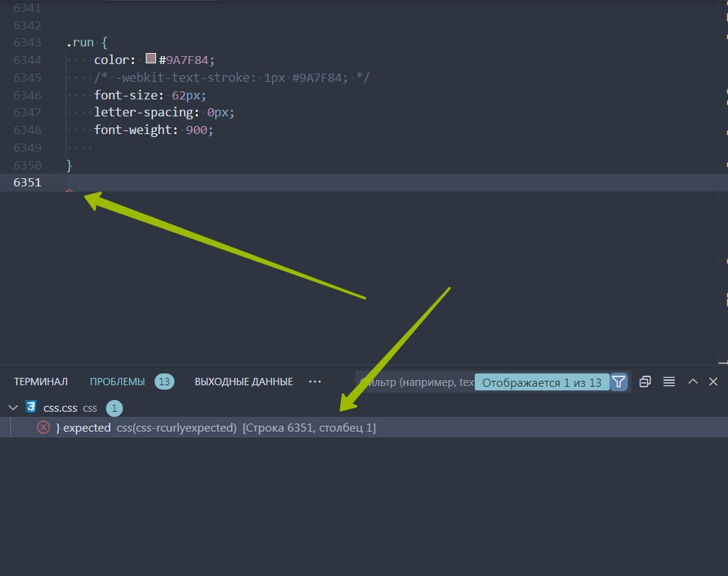Click the 'css(css-rcurlyexpected)' error code

177,427
